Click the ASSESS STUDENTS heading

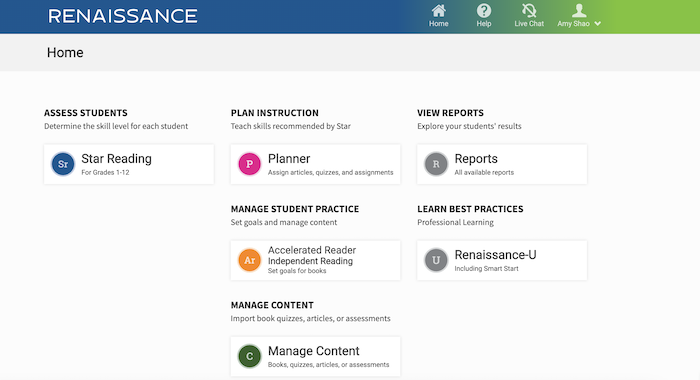[86, 113]
